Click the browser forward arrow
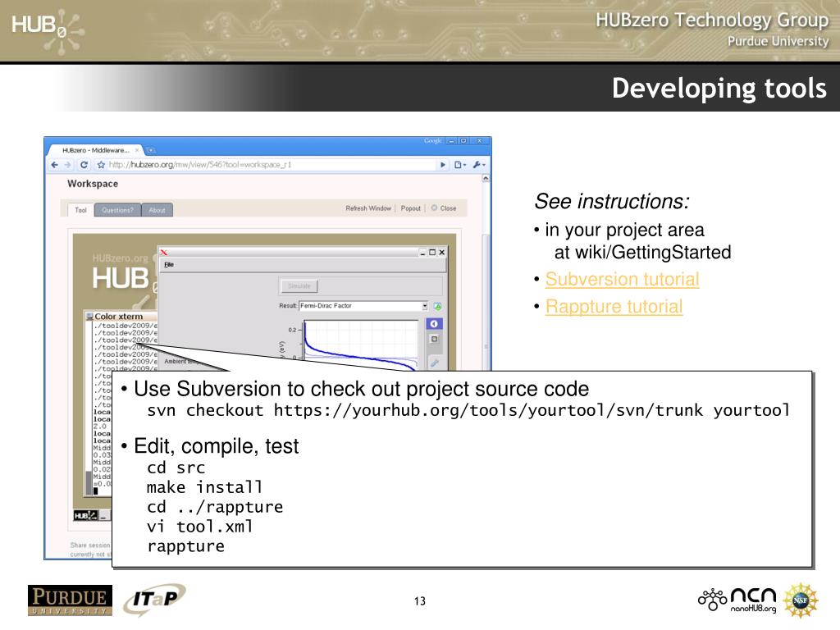This screenshot has height=630, width=840. [67, 165]
